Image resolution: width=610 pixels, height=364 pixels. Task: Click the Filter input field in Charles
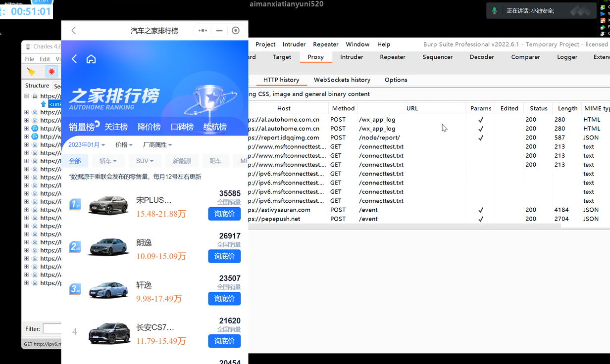[x=52, y=328]
